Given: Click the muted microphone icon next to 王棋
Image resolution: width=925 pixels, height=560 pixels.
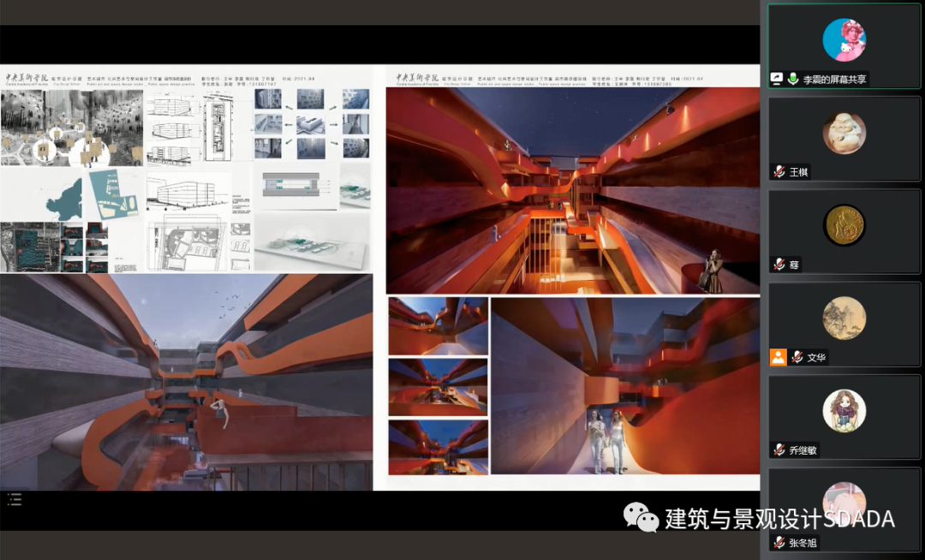Looking at the screenshot, I should (x=779, y=171).
